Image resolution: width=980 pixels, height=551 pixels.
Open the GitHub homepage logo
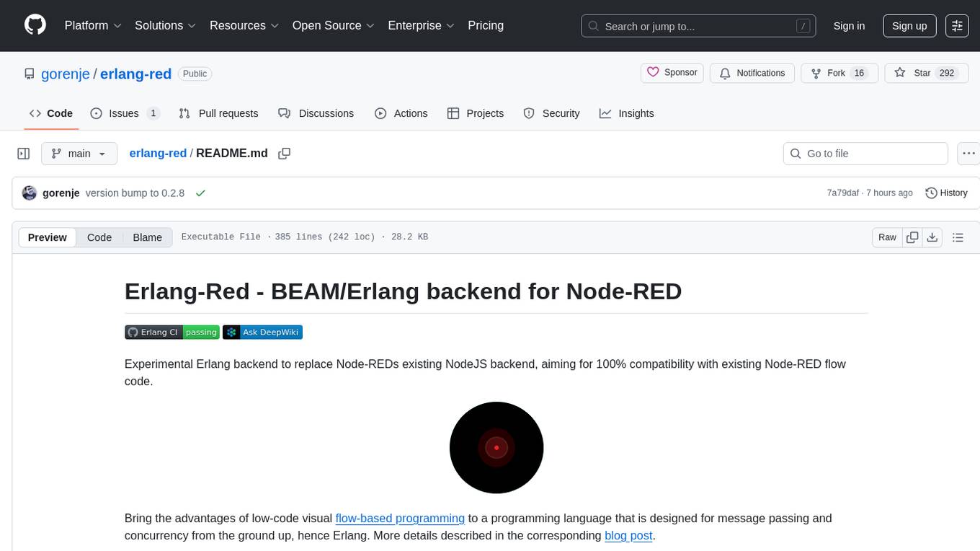tap(35, 25)
